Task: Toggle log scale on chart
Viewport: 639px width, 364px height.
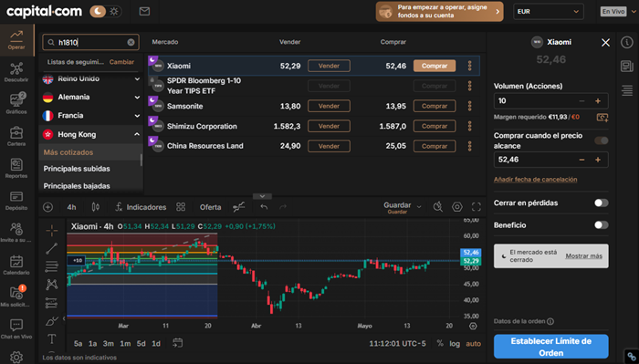Action: point(455,344)
